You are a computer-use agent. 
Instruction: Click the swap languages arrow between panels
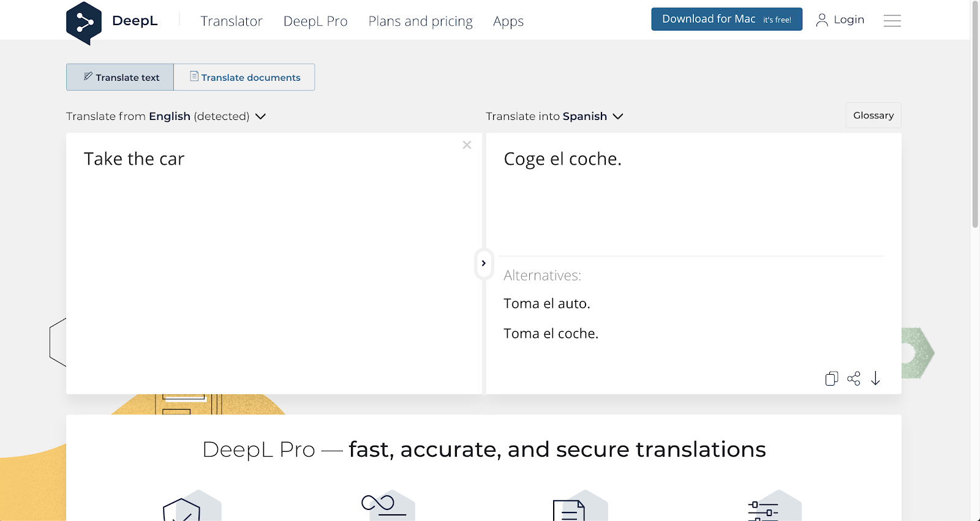pyautogui.click(x=484, y=263)
